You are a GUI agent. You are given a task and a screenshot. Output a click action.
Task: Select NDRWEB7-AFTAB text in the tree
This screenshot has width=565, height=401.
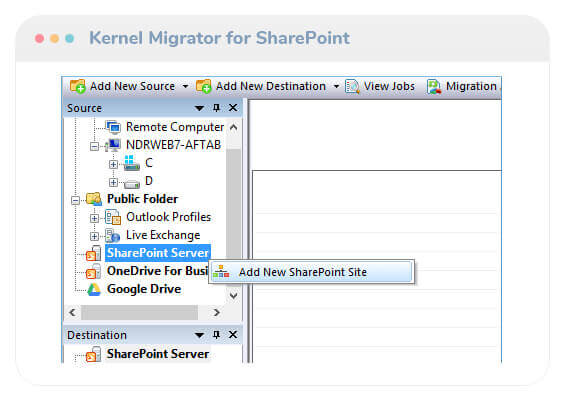pos(173,145)
